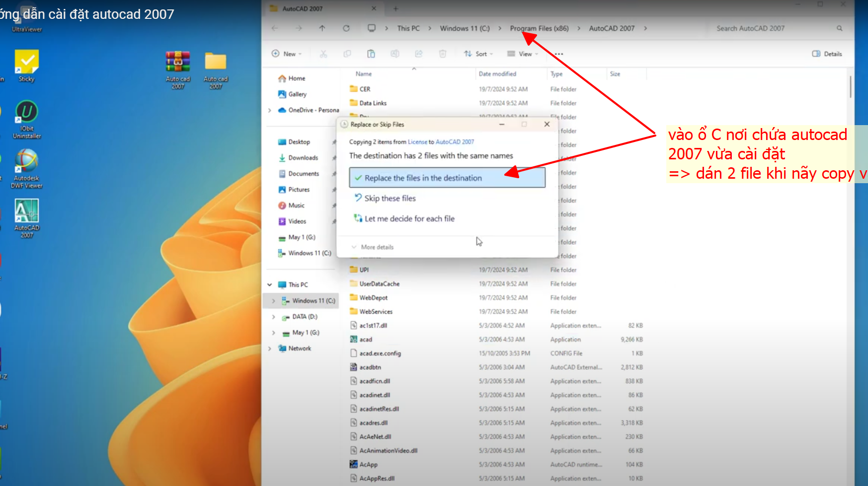Expand More details in the replace dialog
Viewport: 868px width, 486px height.
point(372,247)
